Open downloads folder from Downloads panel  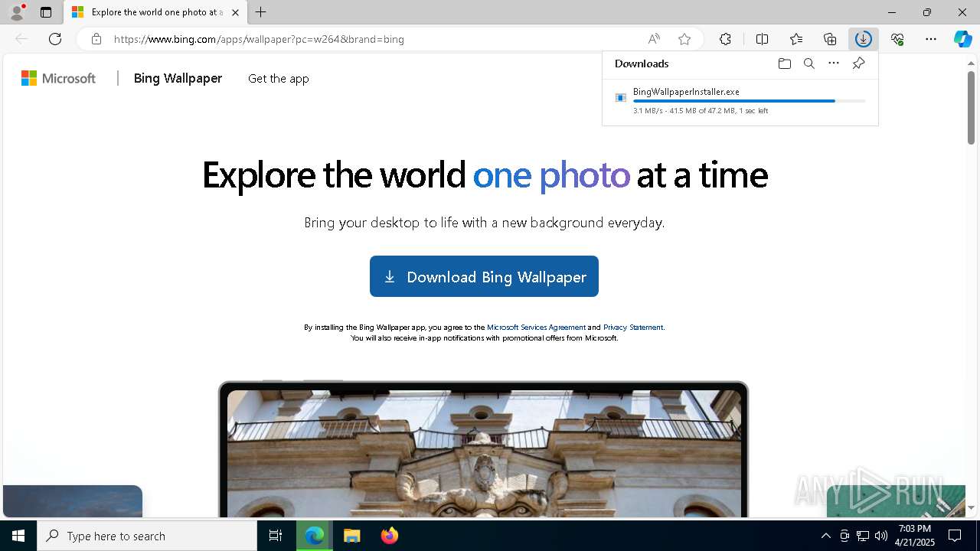point(785,64)
